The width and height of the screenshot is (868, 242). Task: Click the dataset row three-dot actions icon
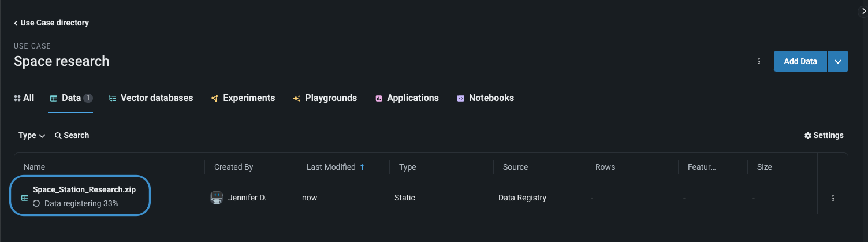tap(833, 198)
